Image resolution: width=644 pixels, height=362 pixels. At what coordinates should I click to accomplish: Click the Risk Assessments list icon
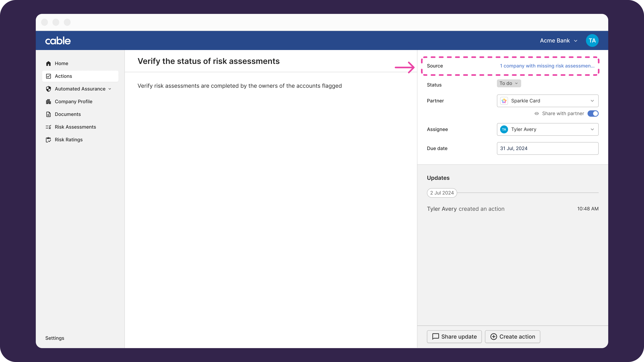(x=48, y=127)
